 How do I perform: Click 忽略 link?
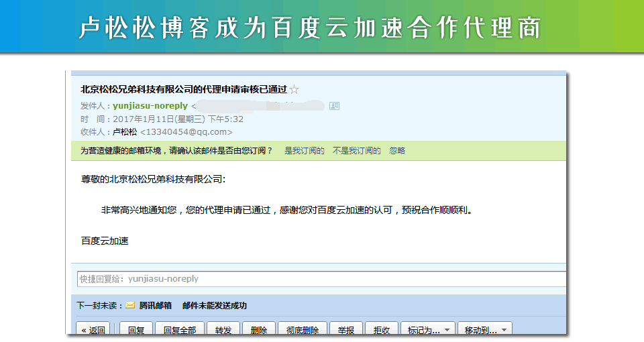pyautogui.click(x=397, y=151)
